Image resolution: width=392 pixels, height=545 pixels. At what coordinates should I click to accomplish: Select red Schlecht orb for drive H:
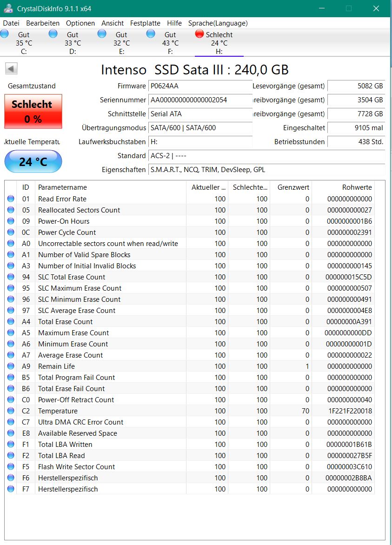pos(199,34)
